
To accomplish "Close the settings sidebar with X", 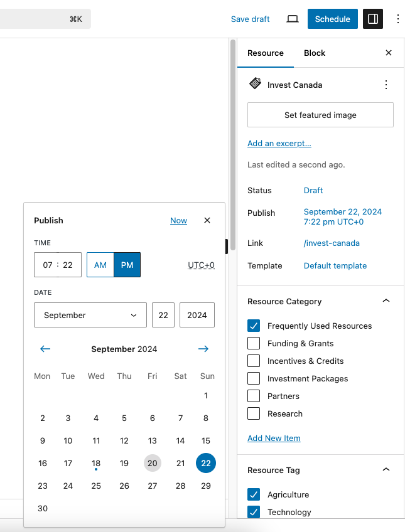I will [389, 53].
